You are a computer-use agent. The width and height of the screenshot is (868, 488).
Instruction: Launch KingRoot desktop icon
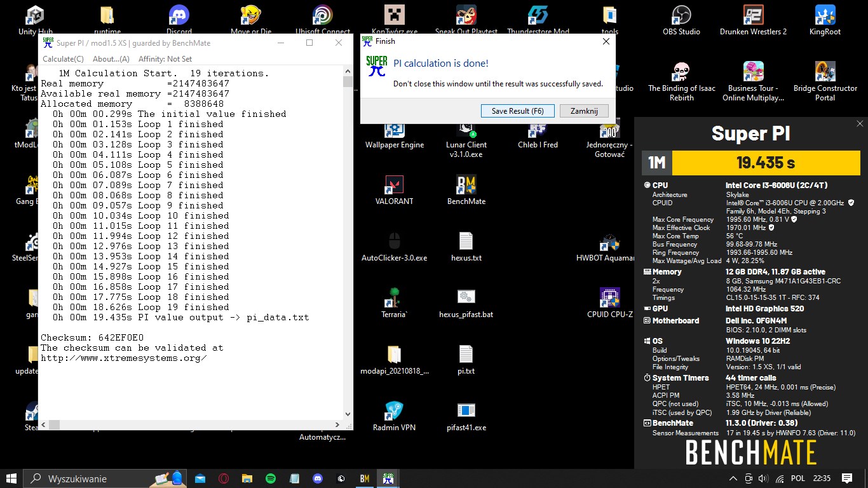[825, 19]
